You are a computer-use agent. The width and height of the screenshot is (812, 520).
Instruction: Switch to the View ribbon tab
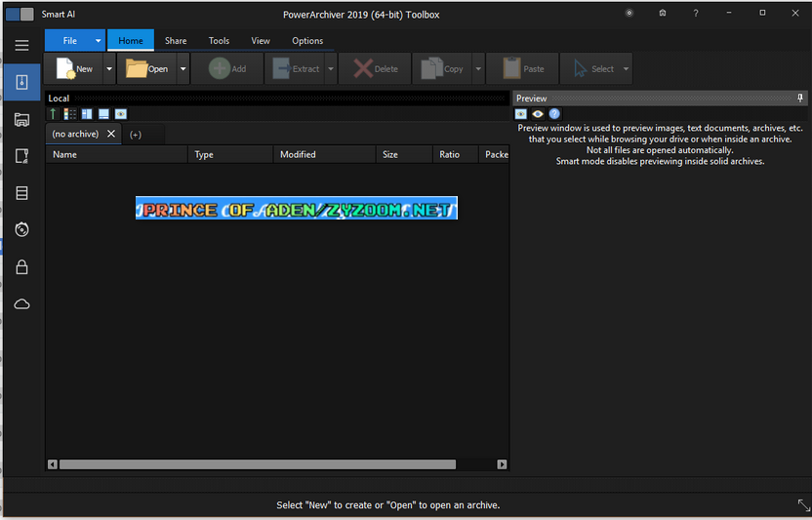[x=261, y=40]
